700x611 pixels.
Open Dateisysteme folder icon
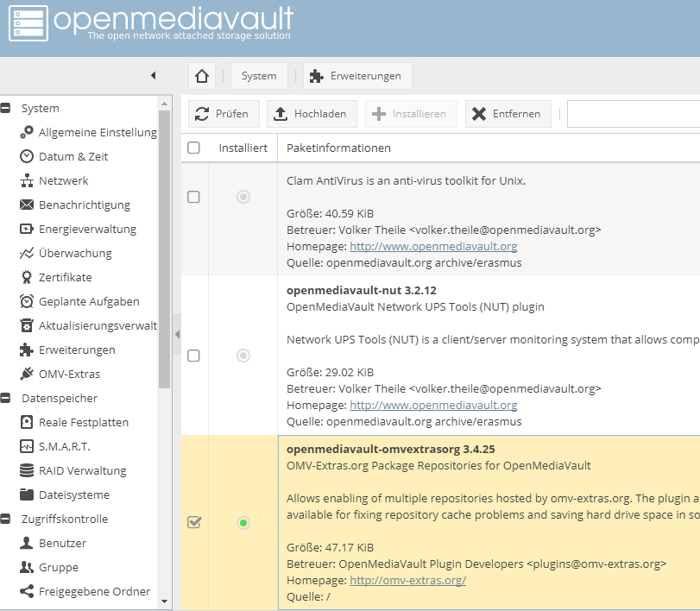27,494
